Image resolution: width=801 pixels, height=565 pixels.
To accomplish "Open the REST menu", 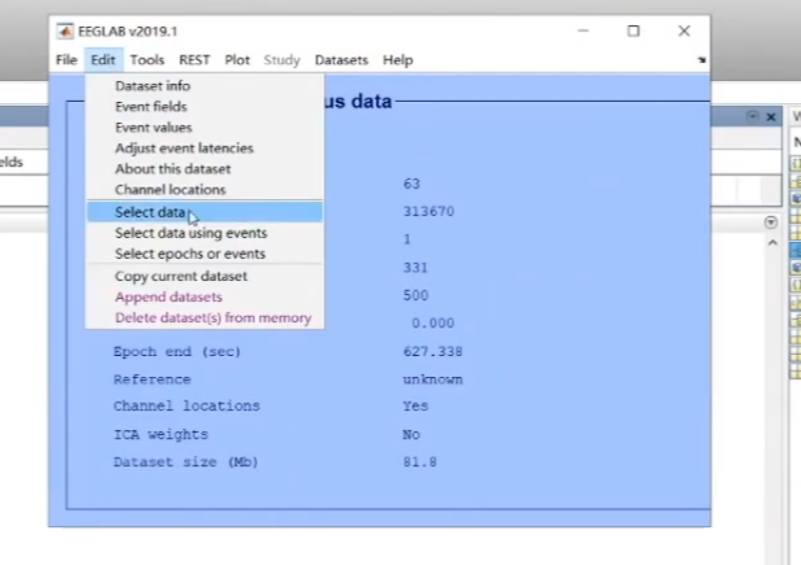I will pos(194,60).
